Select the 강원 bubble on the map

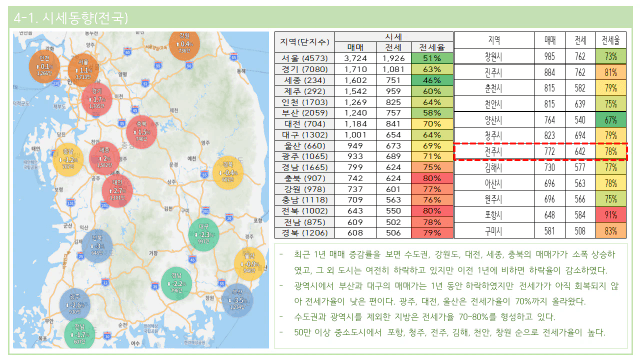(184, 44)
